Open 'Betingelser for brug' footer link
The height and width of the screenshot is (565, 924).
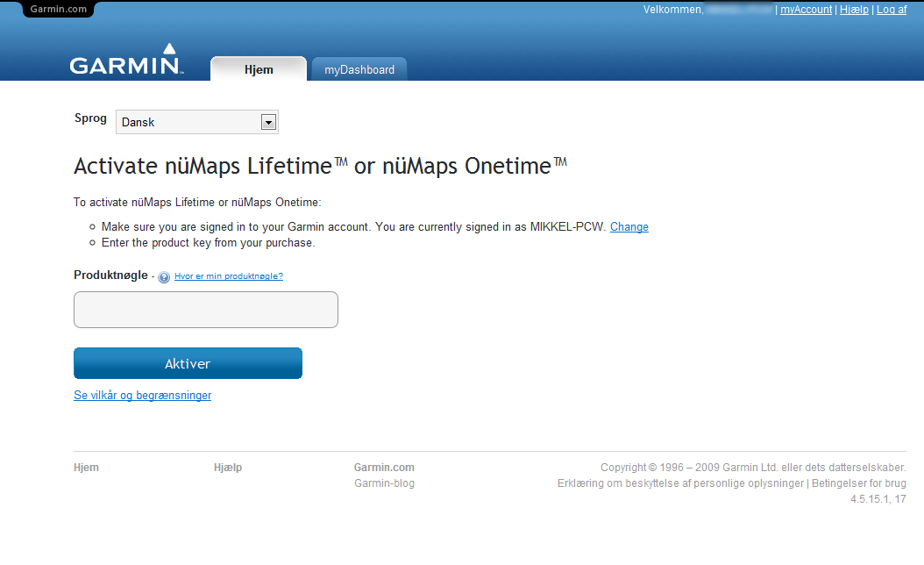[x=859, y=483]
